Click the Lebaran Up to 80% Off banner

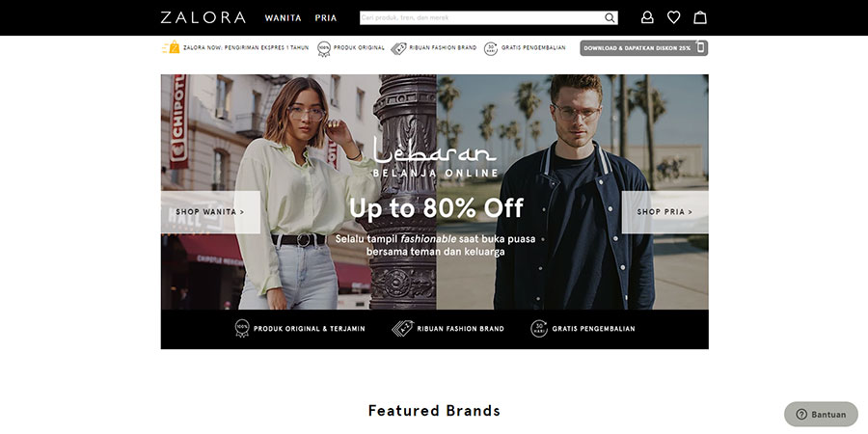click(435, 192)
